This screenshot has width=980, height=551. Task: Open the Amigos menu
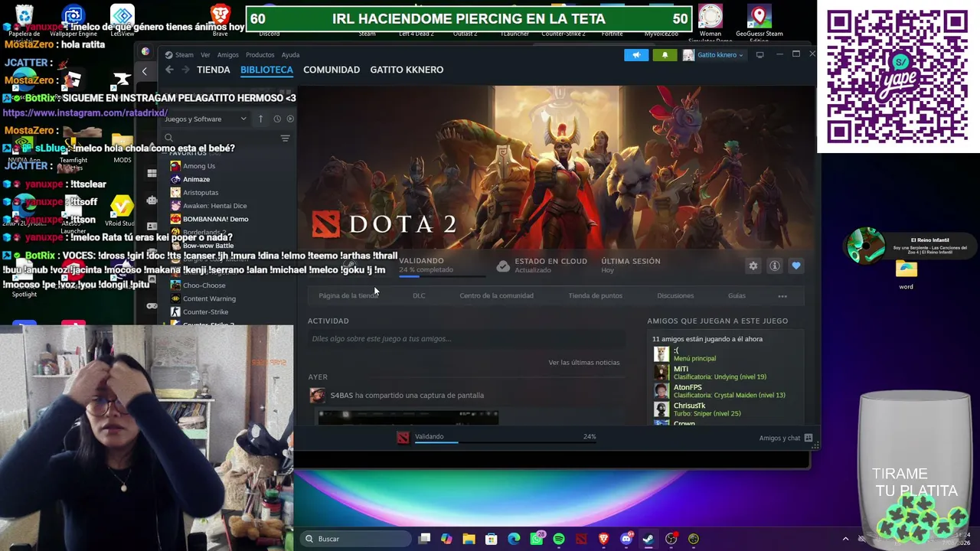coord(227,55)
